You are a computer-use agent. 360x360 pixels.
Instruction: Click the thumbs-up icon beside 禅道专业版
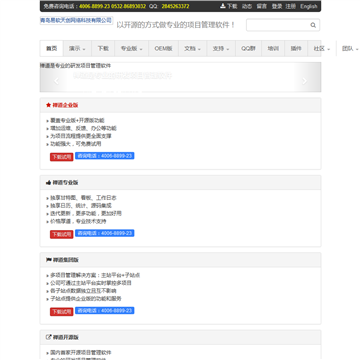point(48,183)
